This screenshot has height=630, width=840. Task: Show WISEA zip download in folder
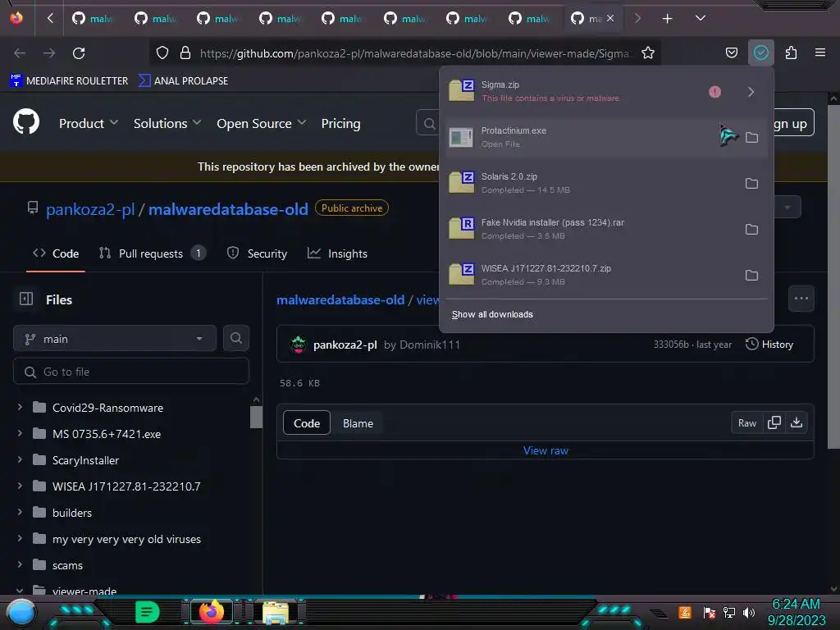751,276
